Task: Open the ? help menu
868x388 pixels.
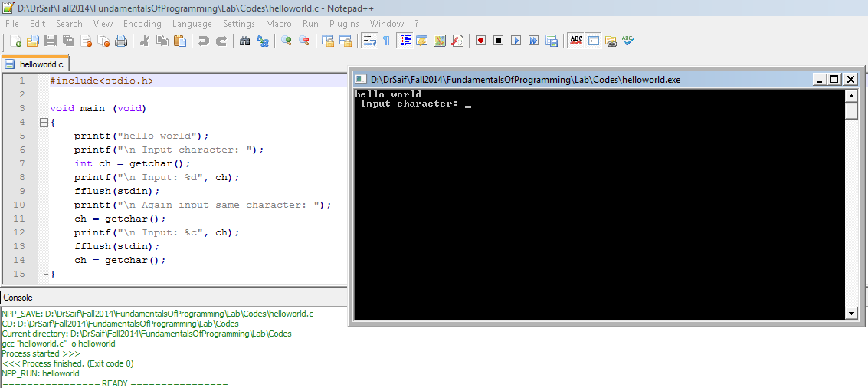Action: [416, 24]
